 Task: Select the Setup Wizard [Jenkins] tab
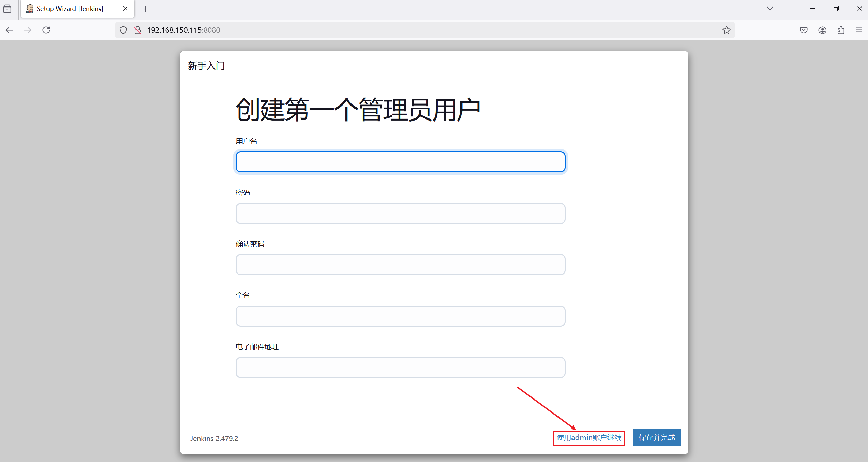click(78, 9)
